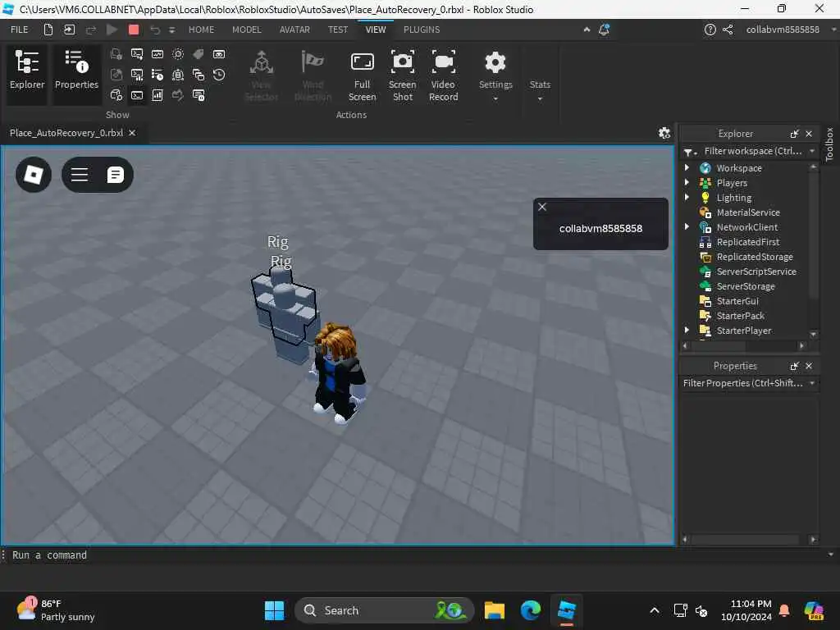This screenshot has width=840, height=630.
Task: Switch to the AVATAR tab
Action: [294, 30]
